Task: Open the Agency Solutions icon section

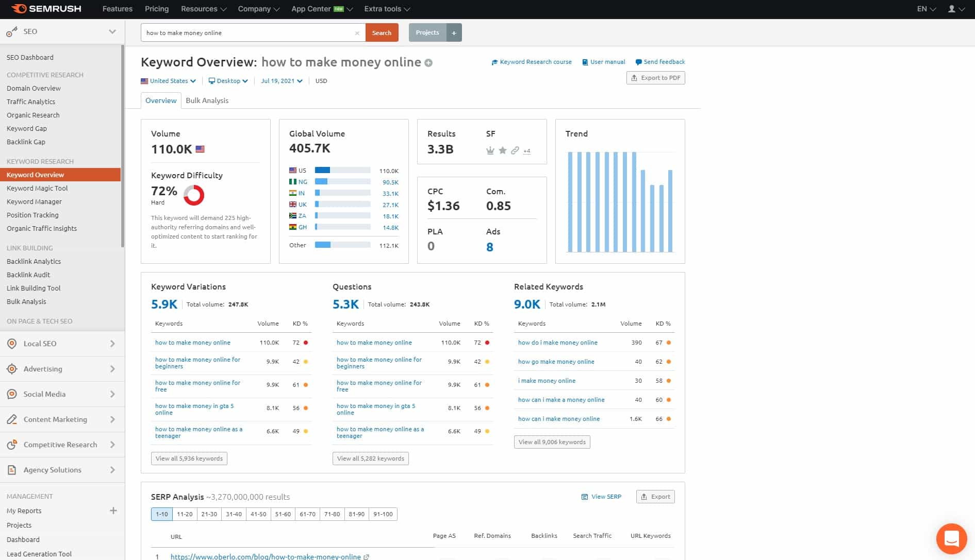Action: (x=12, y=470)
